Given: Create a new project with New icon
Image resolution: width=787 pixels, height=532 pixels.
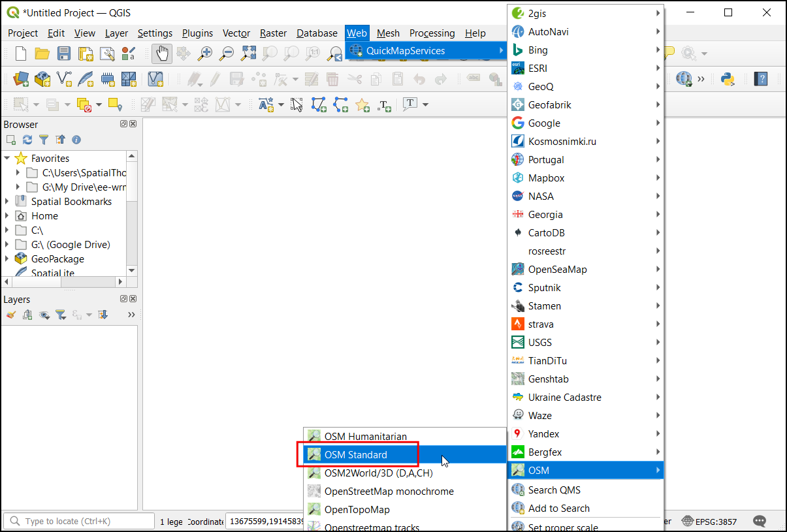Looking at the screenshot, I should click(x=21, y=54).
